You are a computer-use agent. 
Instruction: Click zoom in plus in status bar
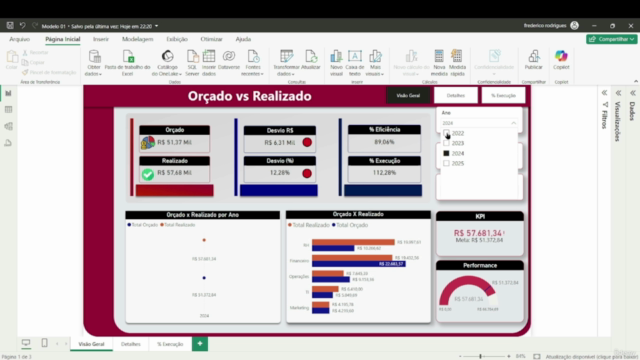coord(509,356)
